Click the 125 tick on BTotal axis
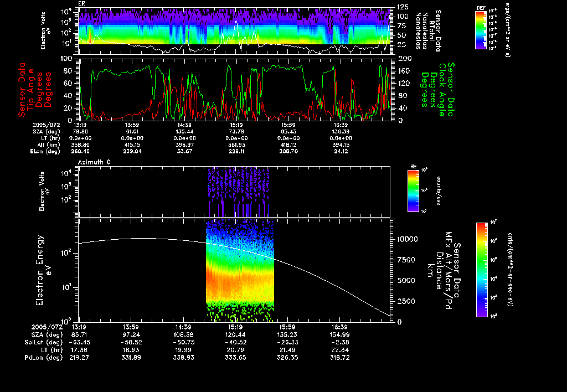This screenshot has width=567, height=392. point(403,7)
